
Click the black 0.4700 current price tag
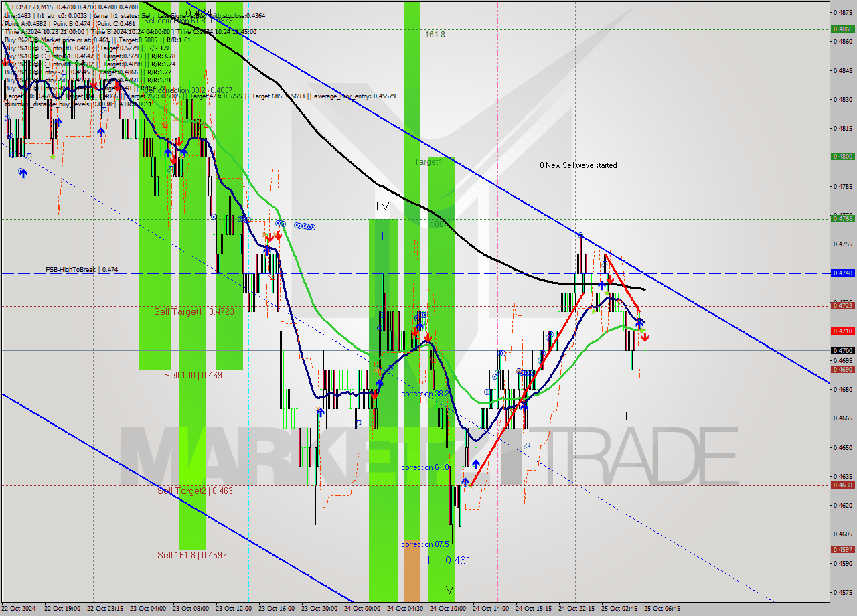click(x=842, y=350)
